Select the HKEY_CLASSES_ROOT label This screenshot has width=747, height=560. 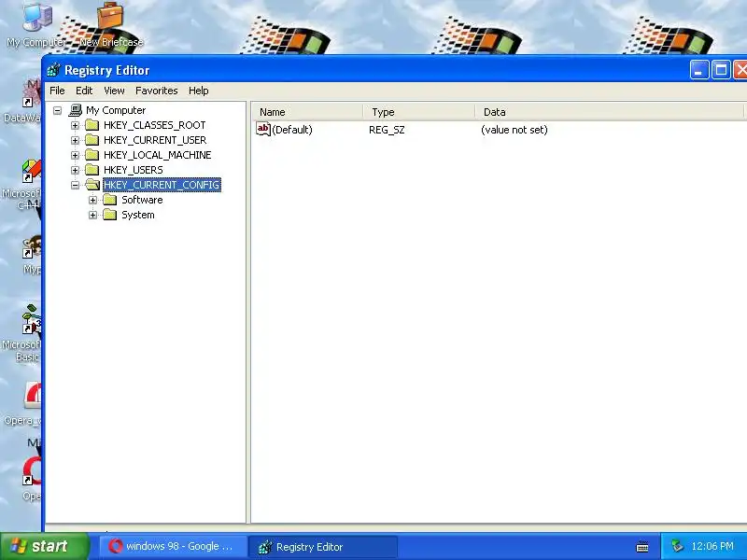(x=154, y=125)
